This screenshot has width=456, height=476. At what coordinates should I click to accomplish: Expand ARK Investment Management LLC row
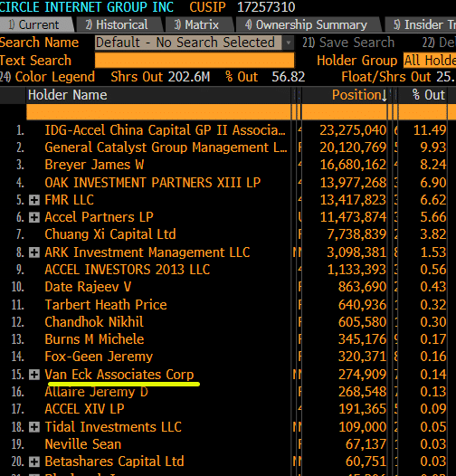point(34,252)
